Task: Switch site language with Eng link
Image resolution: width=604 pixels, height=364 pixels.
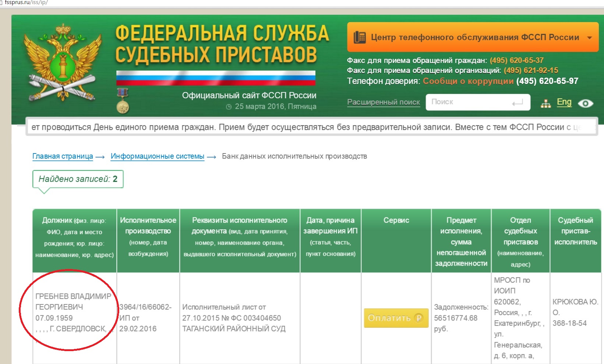Action: (x=564, y=102)
